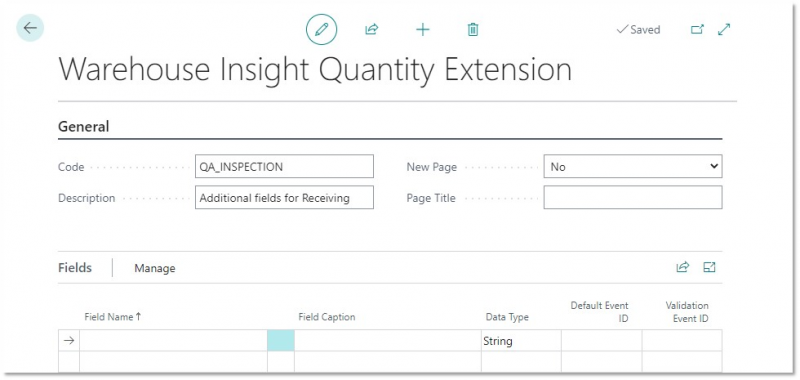Click the Validation Event ID column header
Screen dimensions: 800x380
tap(687, 312)
